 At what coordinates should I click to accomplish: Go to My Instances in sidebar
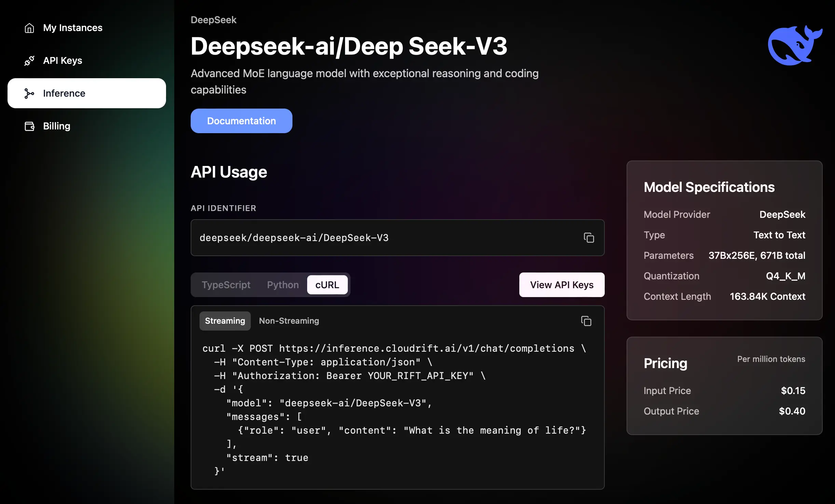(72, 28)
